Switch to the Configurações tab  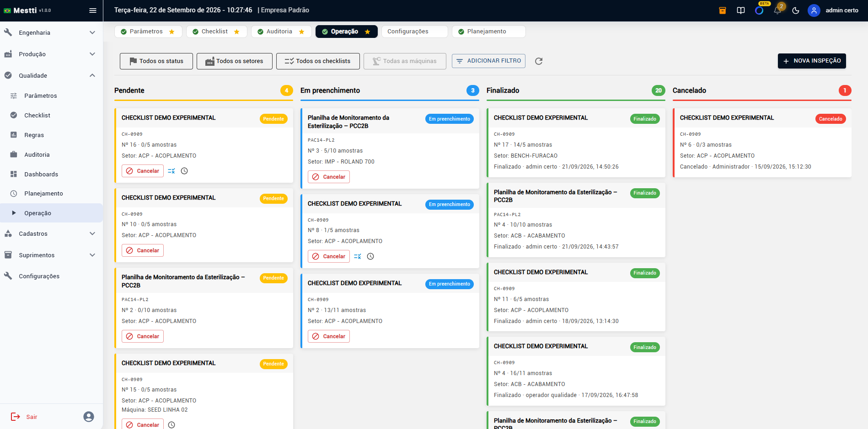[415, 32]
